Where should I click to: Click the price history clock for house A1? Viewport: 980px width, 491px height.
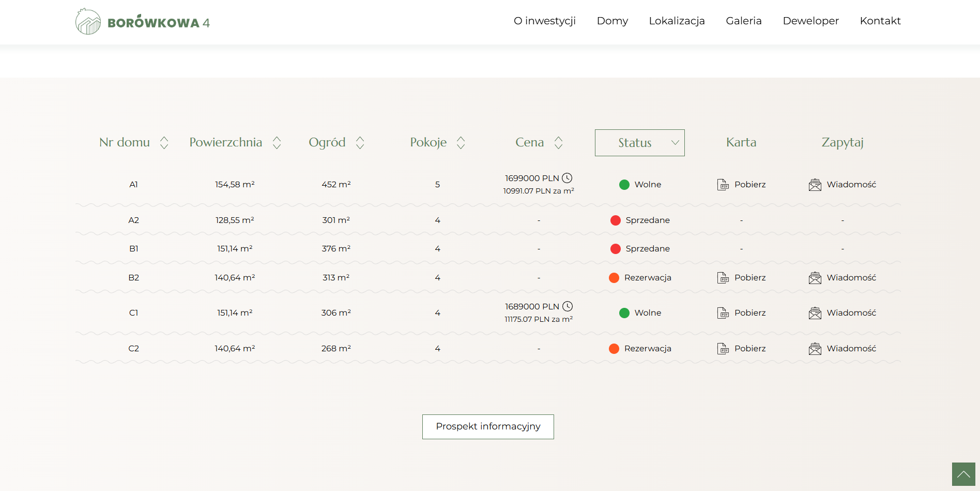pyautogui.click(x=567, y=178)
